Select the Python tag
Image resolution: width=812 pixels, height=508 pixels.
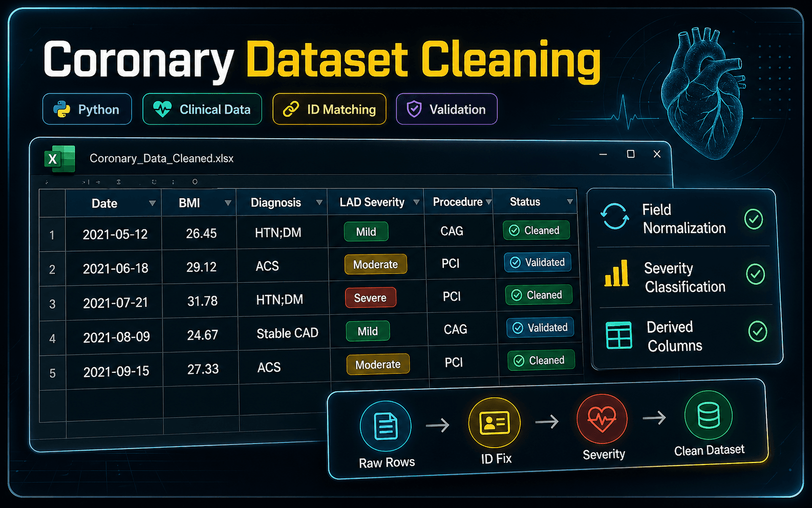coord(87,109)
